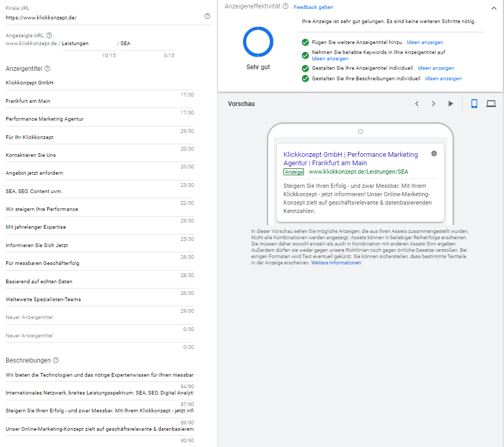504x447 pixels.
Task: Open the help icon next to Anzeigentitel
Action: (x=47, y=68)
